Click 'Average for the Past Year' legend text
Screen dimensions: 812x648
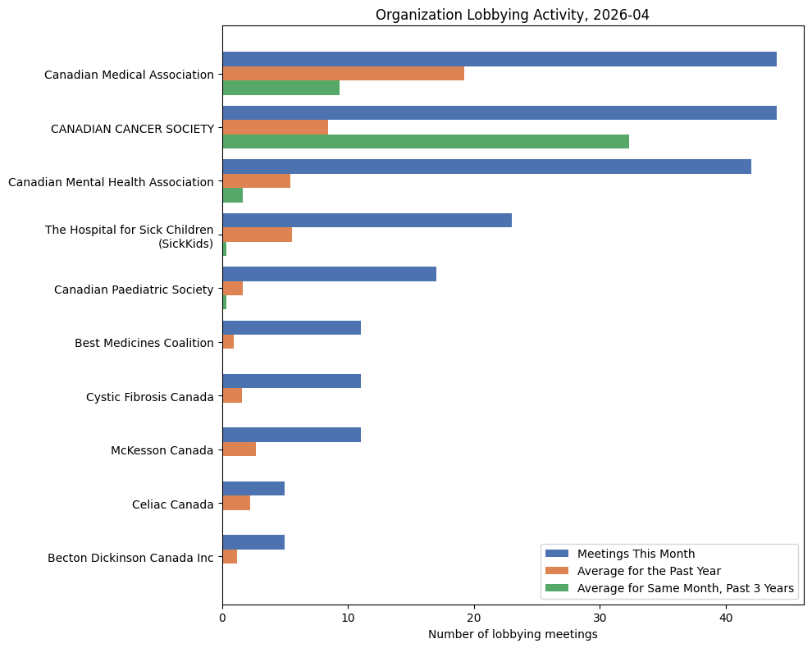pos(649,571)
